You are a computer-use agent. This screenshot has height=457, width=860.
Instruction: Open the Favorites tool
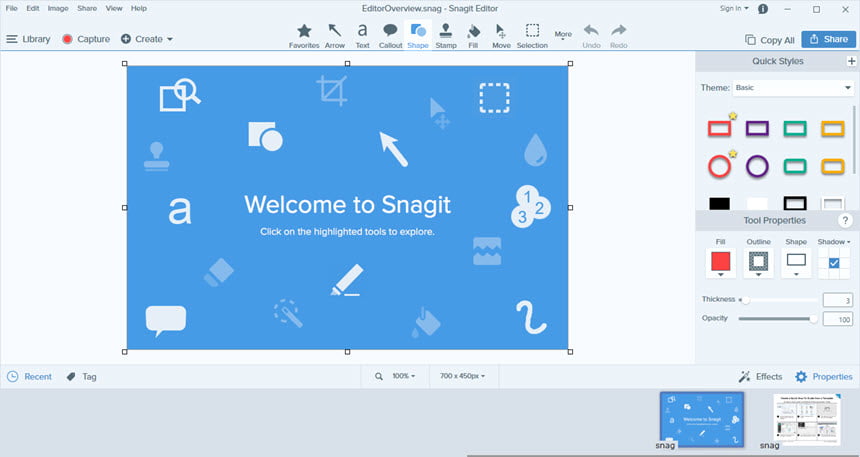point(304,36)
